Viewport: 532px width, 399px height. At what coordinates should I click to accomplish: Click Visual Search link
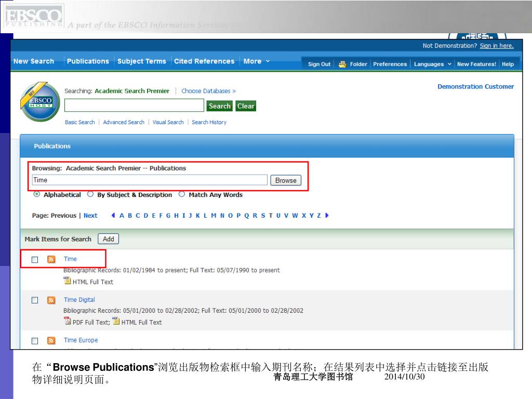pos(168,122)
